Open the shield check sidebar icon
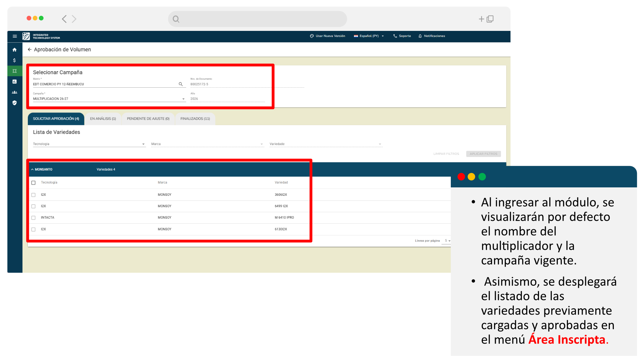 (x=14, y=103)
